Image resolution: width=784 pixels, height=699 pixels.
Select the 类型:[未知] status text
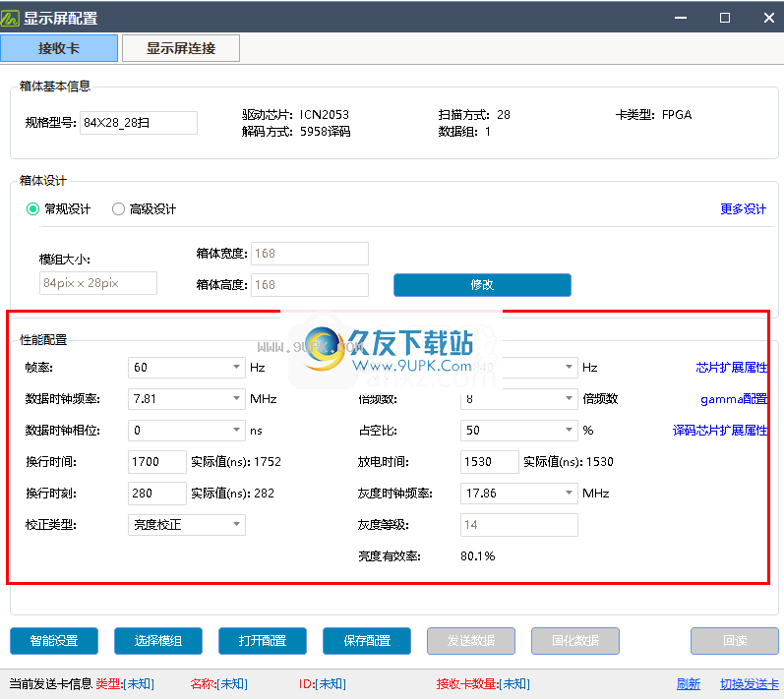click(125, 684)
